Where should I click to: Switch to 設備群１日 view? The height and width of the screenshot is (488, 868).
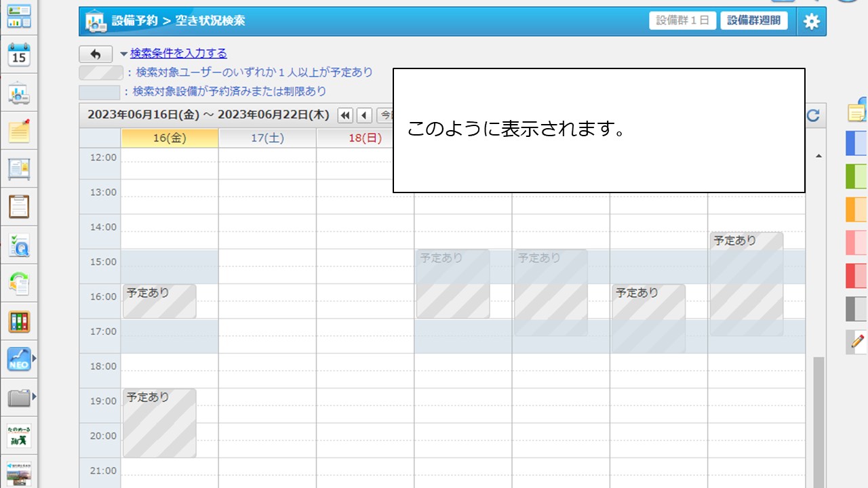coord(682,21)
